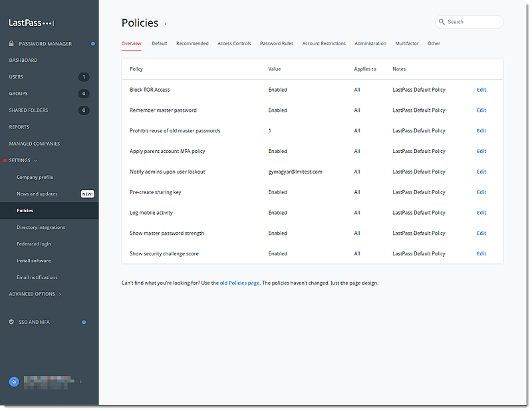This screenshot has height=411, width=532.
Task: Open News and updates
Action: 37,194
